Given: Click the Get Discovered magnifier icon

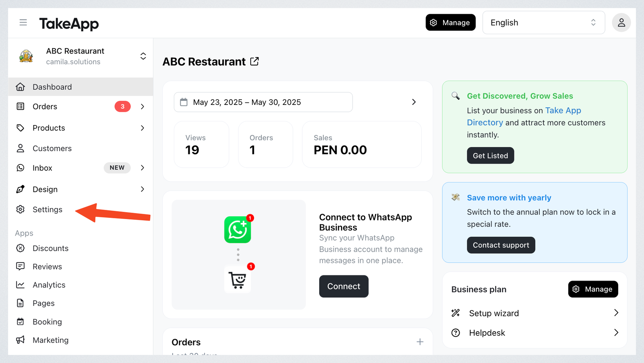Looking at the screenshot, I should click(x=456, y=96).
